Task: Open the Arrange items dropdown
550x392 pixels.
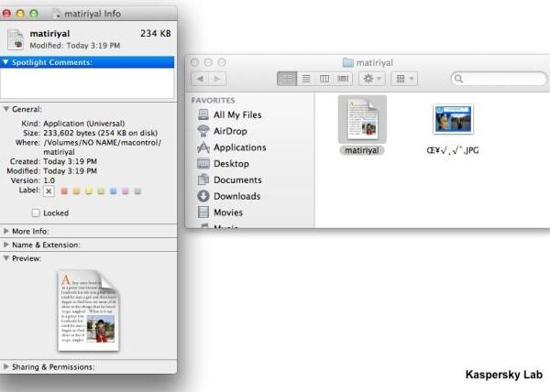Action: pyautogui.click(x=404, y=80)
